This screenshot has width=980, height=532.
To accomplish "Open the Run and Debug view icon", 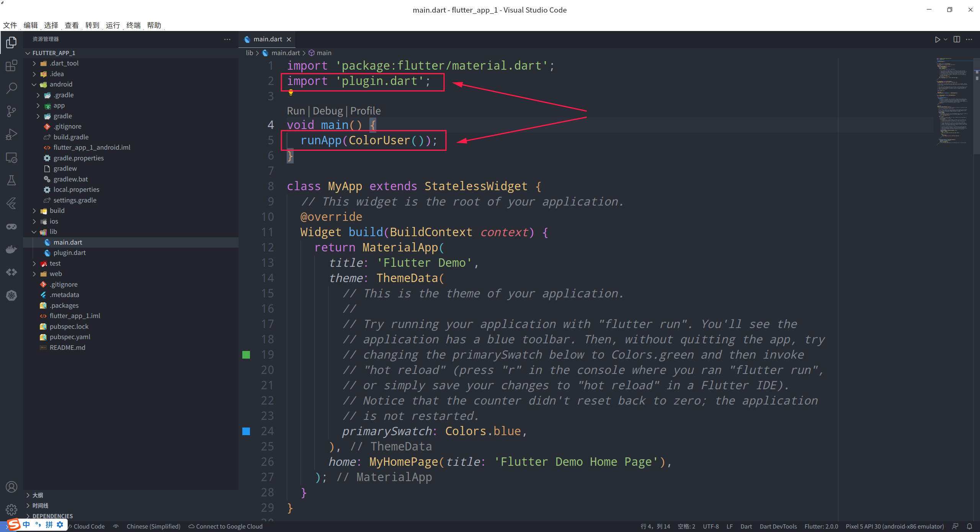I will [11, 134].
